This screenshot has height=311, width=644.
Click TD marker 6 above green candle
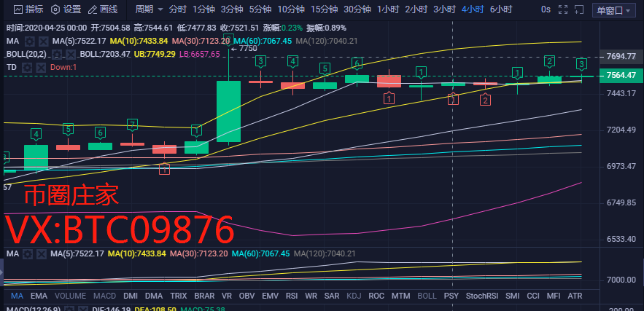point(357,63)
